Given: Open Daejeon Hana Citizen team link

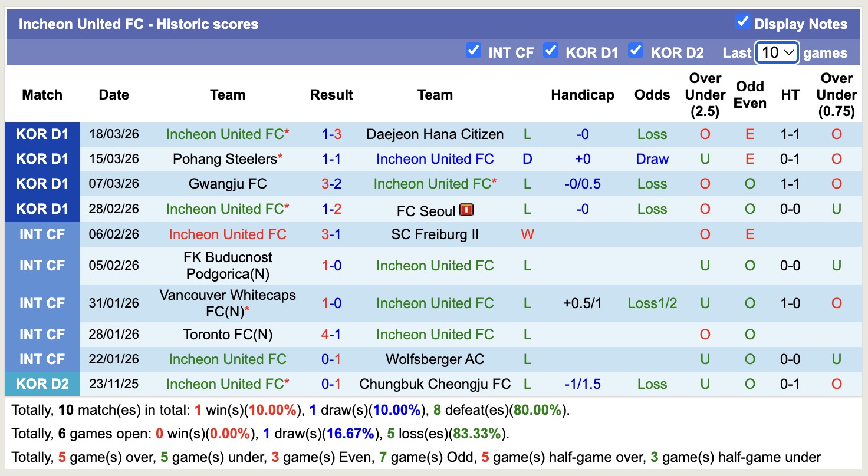Looking at the screenshot, I should (x=435, y=134).
